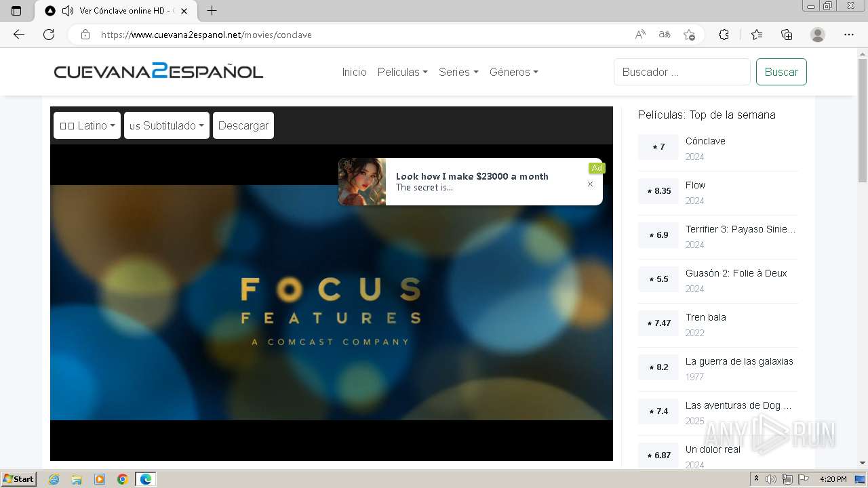The image size is (868, 488).
Task: Open the Latino server dropdown
Action: [x=87, y=125]
